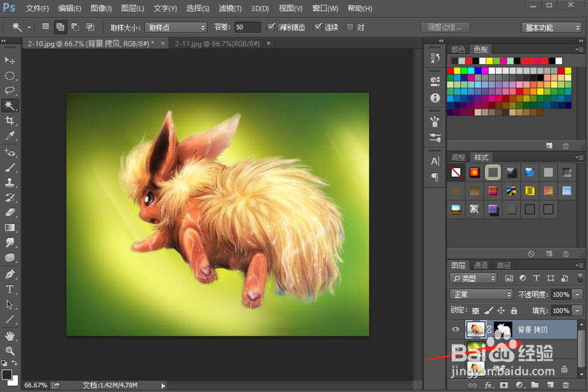
Task: Select the Gradient tool
Action: tap(10, 227)
